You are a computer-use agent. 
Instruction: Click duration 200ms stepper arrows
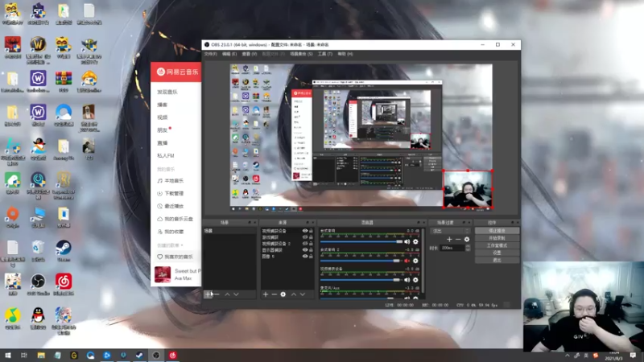468,248
